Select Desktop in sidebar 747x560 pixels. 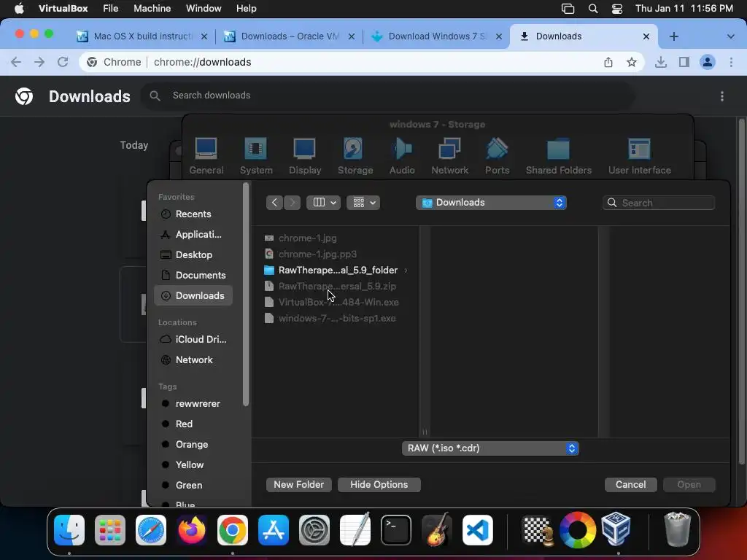coord(193,255)
